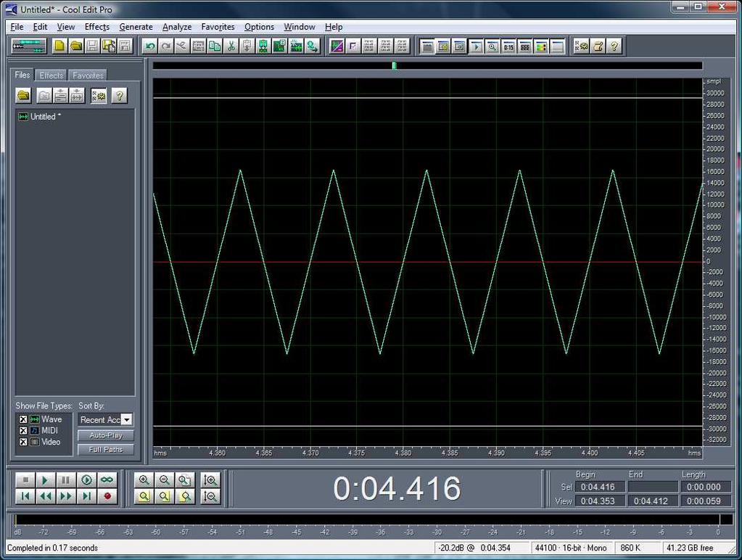Create a new file with yellow page icon
The height and width of the screenshot is (560, 742).
(x=59, y=46)
